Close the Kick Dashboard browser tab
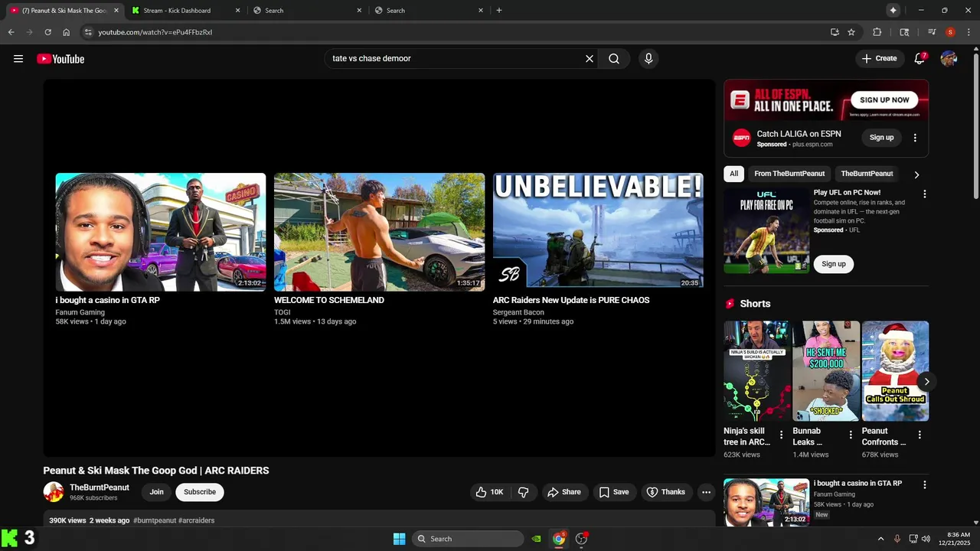 click(237, 11)
